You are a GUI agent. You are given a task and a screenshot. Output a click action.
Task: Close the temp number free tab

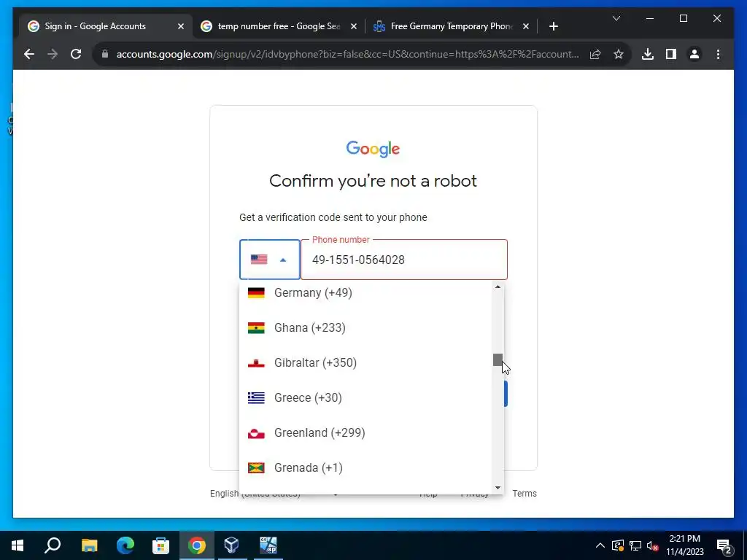(354, 26)
